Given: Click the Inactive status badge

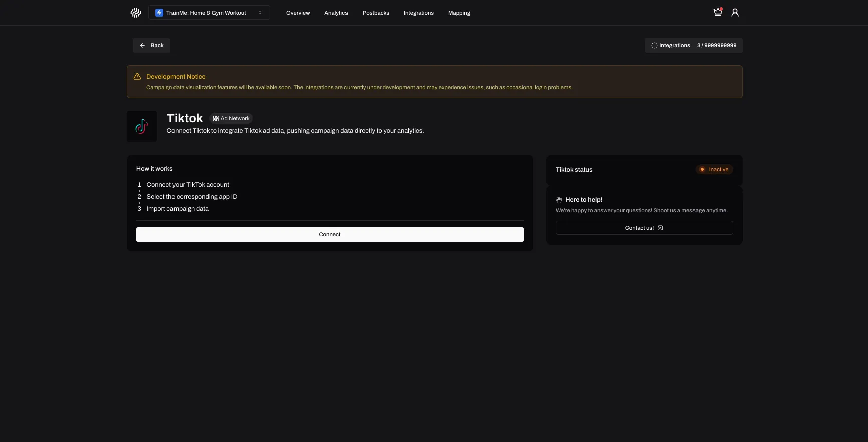Looking at the screenshot, I should tap(714, 169).
